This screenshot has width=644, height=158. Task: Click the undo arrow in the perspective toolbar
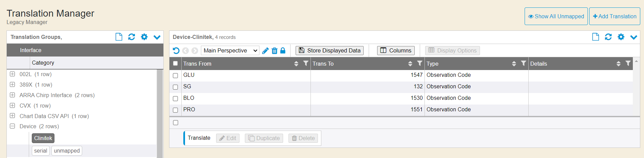[x=176, y=51]
